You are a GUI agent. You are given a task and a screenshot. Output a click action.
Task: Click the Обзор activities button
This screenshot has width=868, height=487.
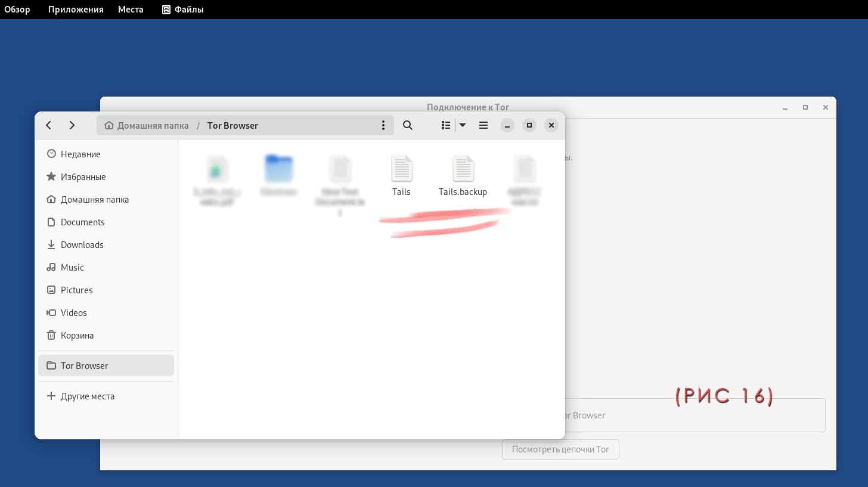(x=17, y=10)
